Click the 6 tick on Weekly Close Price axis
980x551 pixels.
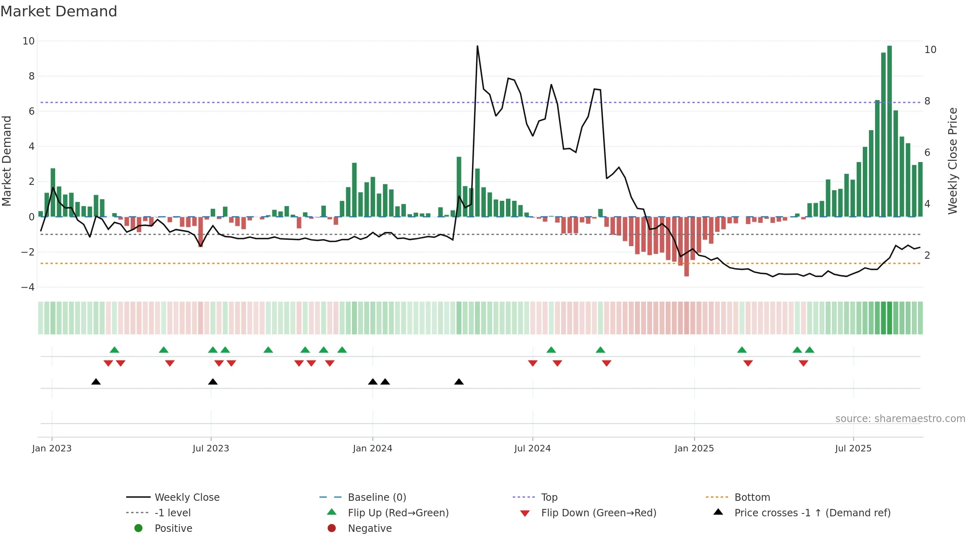(x=927, y=153)
